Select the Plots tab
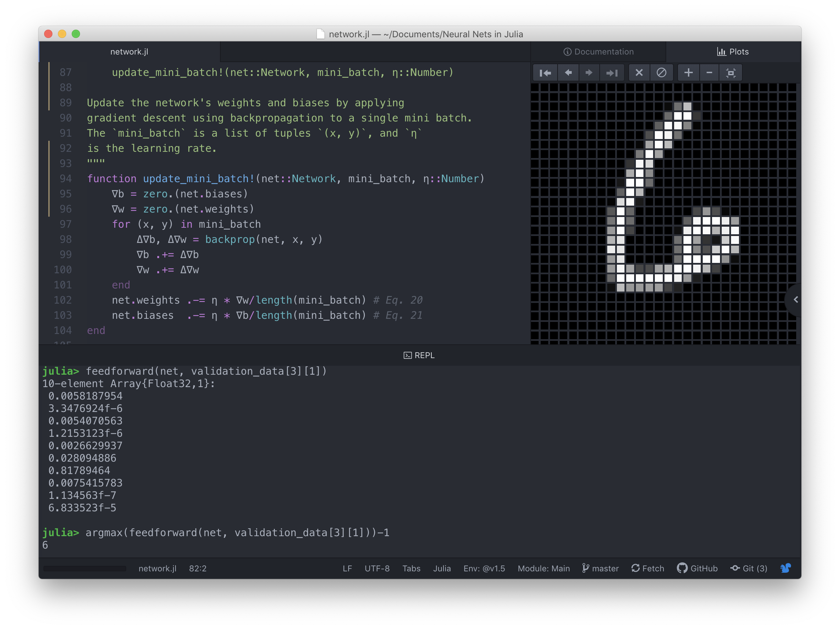This screenshot has width=840, height=630. pyautogui.click(x=733, y=52)
